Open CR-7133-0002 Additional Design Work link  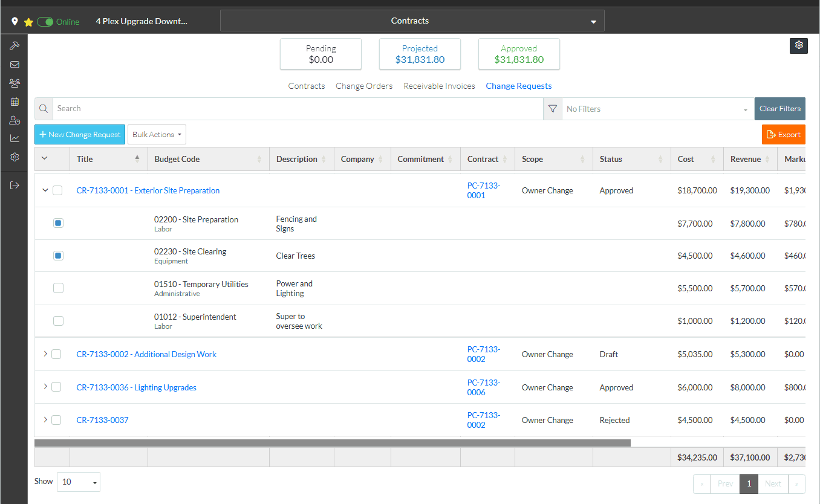click(x=146, y=354)
